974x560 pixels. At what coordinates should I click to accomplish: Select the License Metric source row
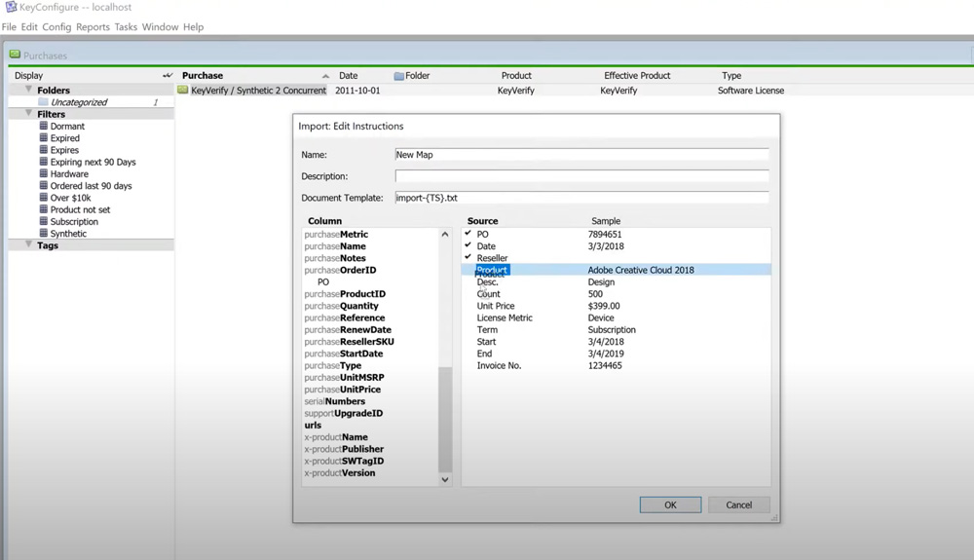617,317
